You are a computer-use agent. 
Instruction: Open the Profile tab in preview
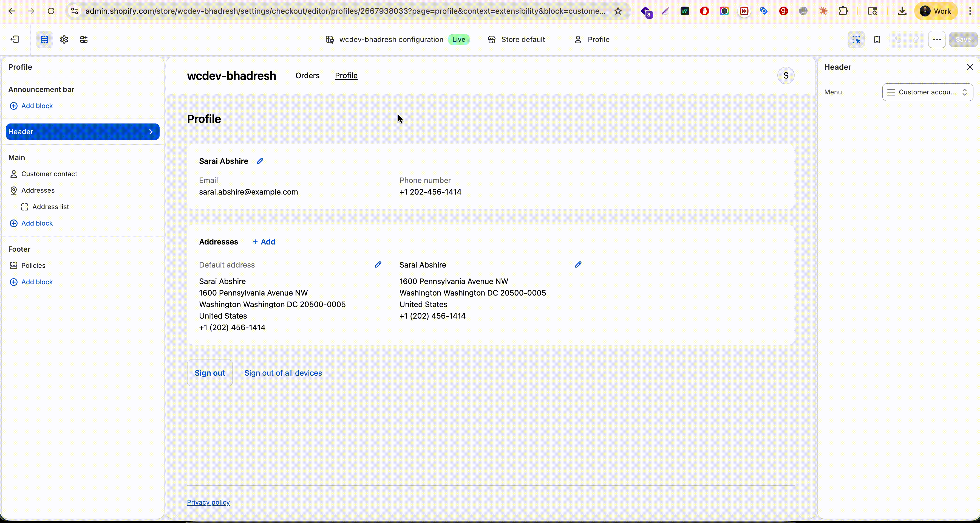(346, 76)
